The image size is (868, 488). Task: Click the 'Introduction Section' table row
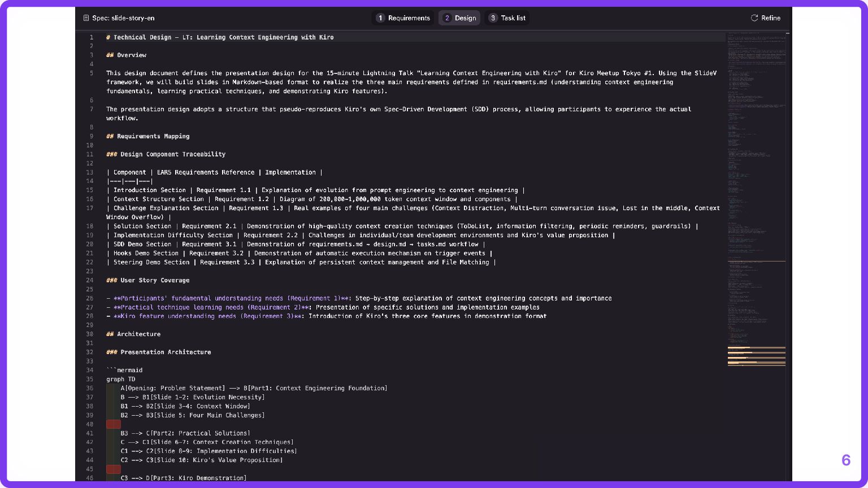315,190
